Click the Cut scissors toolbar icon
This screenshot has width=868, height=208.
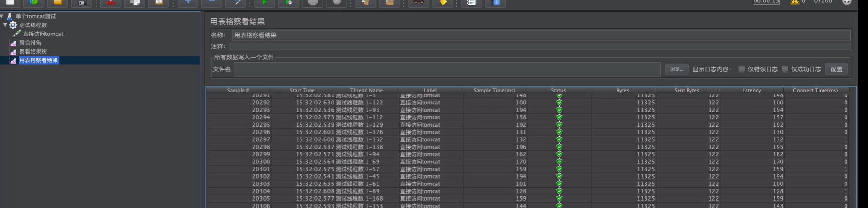[x=111, y=2]
